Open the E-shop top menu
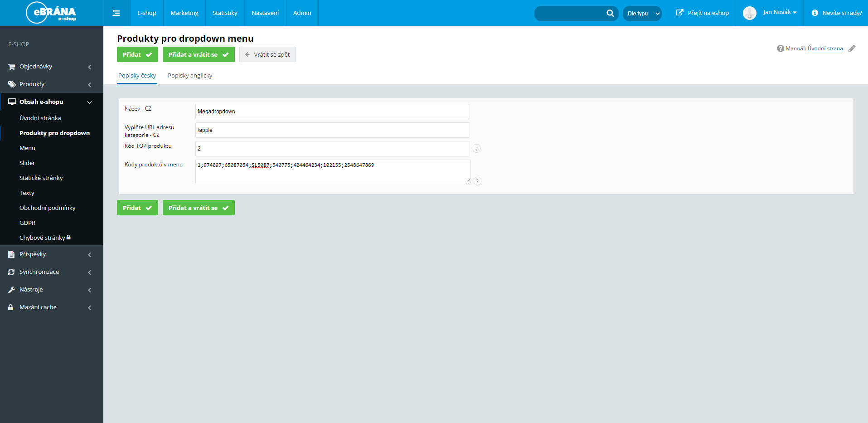The height and width of the screenshot is (423, 868). 147,13
